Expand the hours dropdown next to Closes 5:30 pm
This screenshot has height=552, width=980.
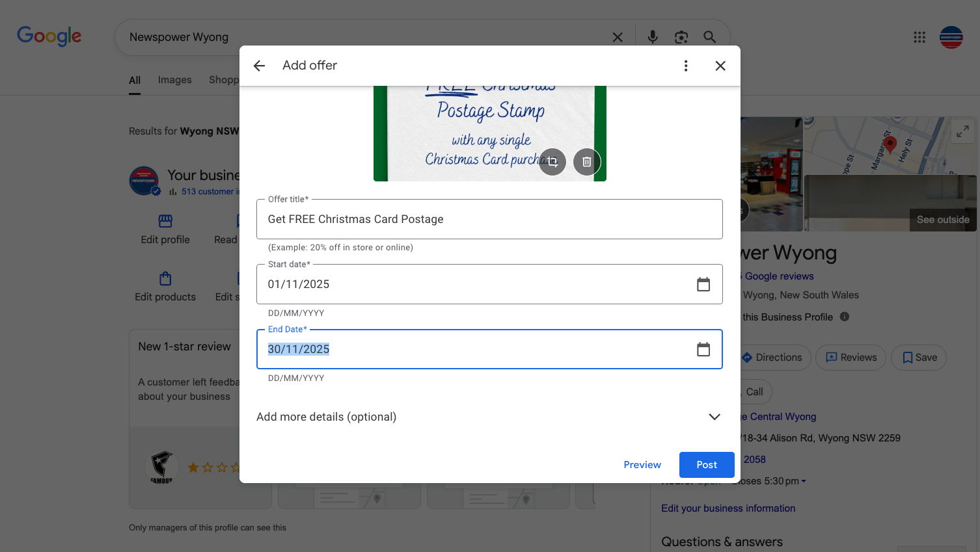tap(804, 481)
